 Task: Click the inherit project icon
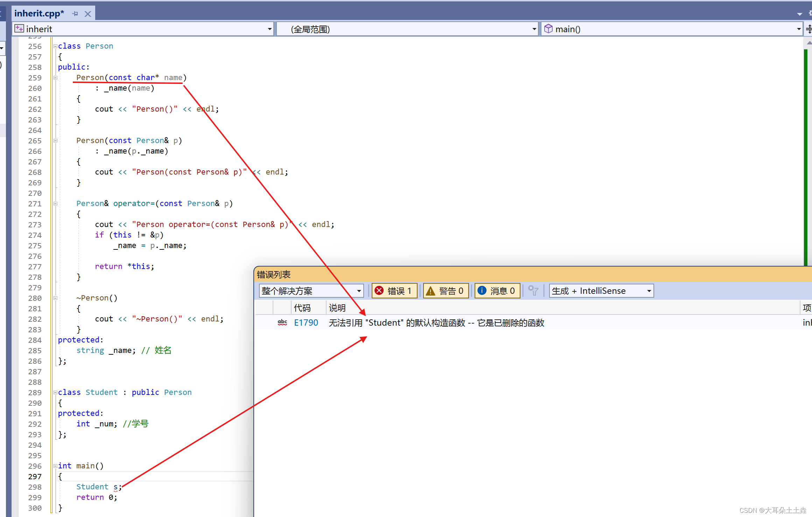(19, 29)
